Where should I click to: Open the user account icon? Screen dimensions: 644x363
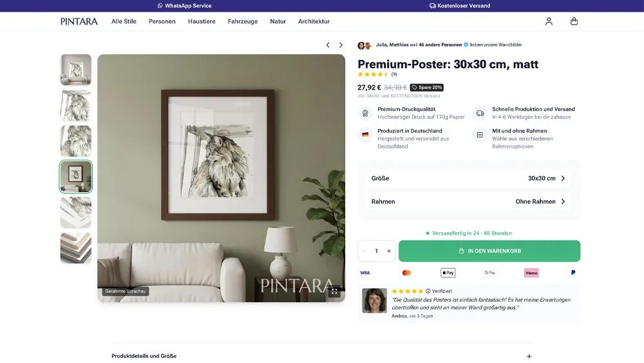coord(549,21)
